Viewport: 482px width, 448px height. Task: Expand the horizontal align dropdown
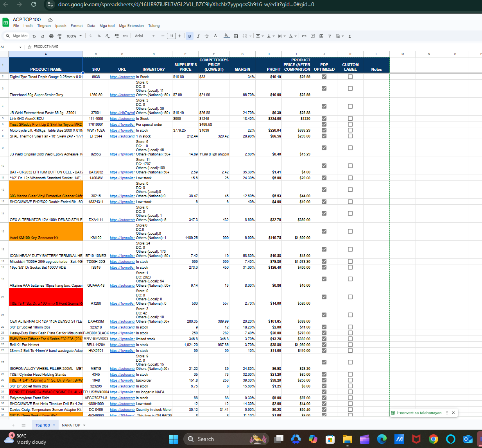point(260,36)
